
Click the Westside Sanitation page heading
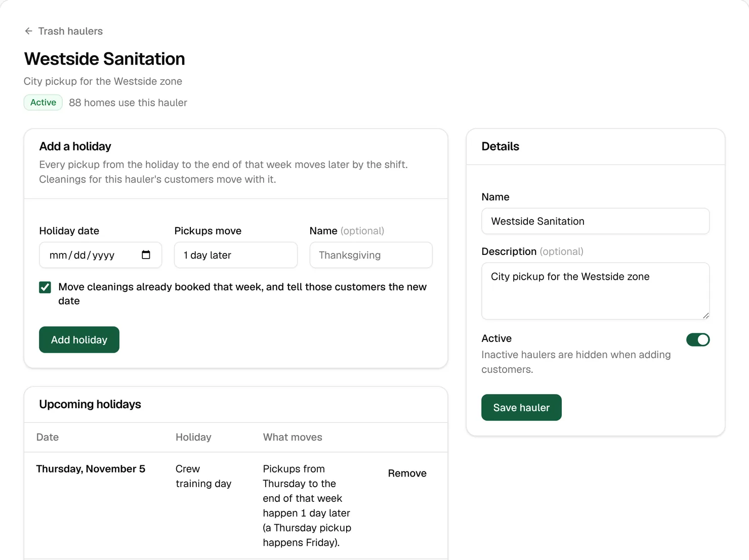coord(104,59)
